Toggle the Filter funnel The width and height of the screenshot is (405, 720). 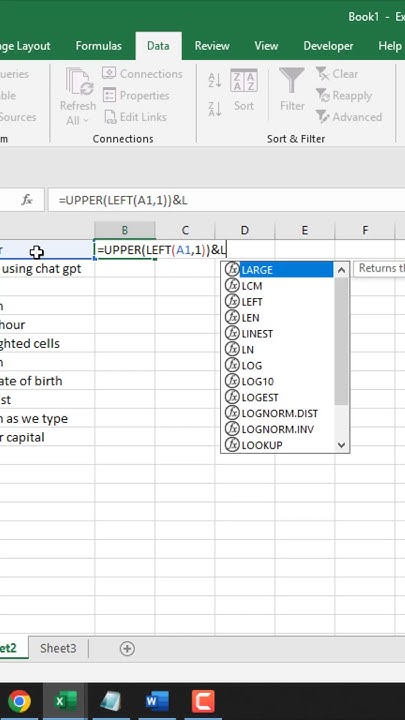(292, 90)
